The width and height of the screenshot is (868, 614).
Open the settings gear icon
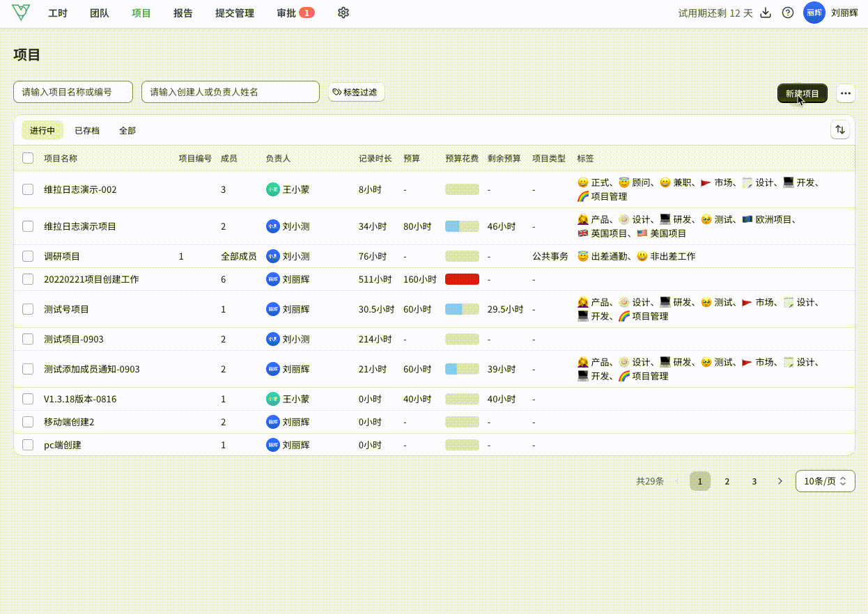click(343, 13)
